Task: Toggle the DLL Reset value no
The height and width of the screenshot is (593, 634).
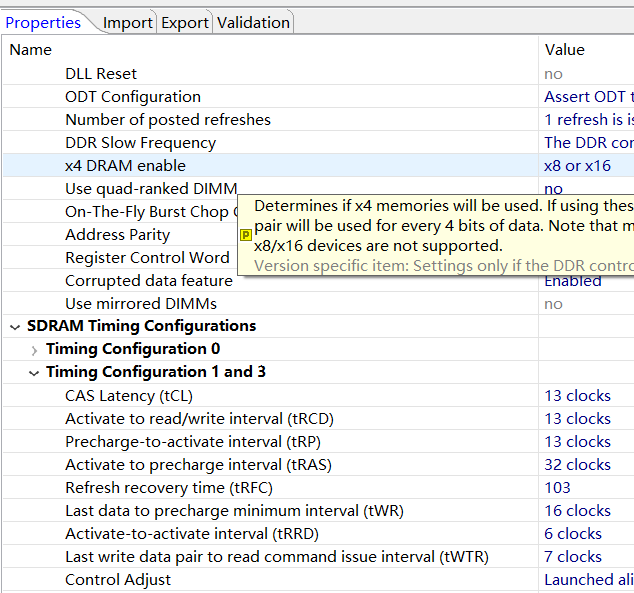Action: pos(553,74)
